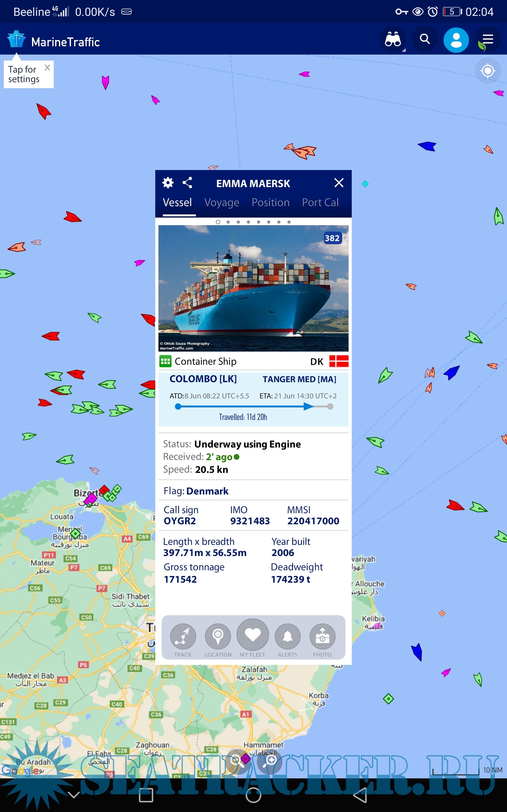Switch to the Position tab

point(270,203)
